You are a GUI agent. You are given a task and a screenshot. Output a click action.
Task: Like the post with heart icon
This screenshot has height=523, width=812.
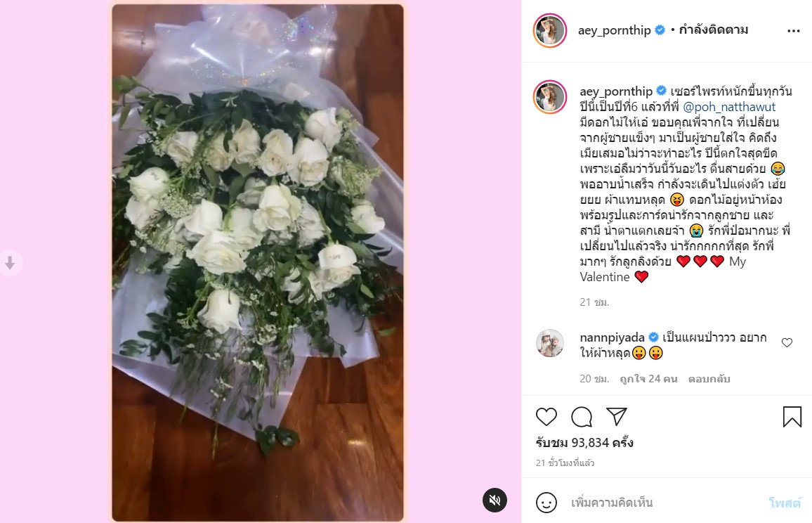coord(546,417)
